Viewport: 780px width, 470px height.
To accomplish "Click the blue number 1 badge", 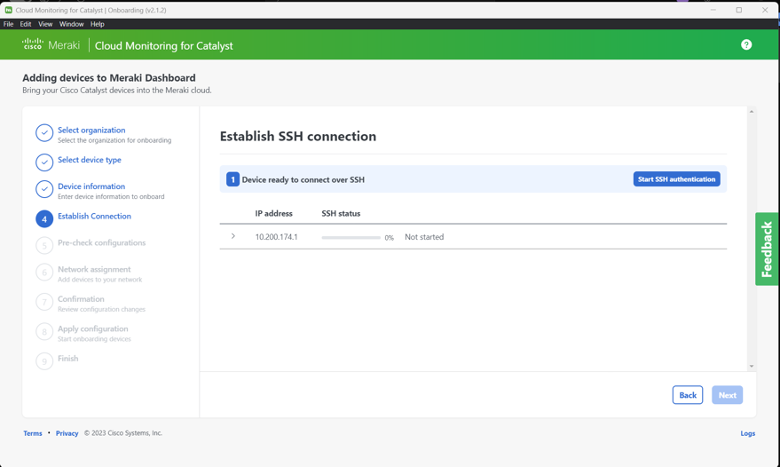I will (x=233, y=180).
